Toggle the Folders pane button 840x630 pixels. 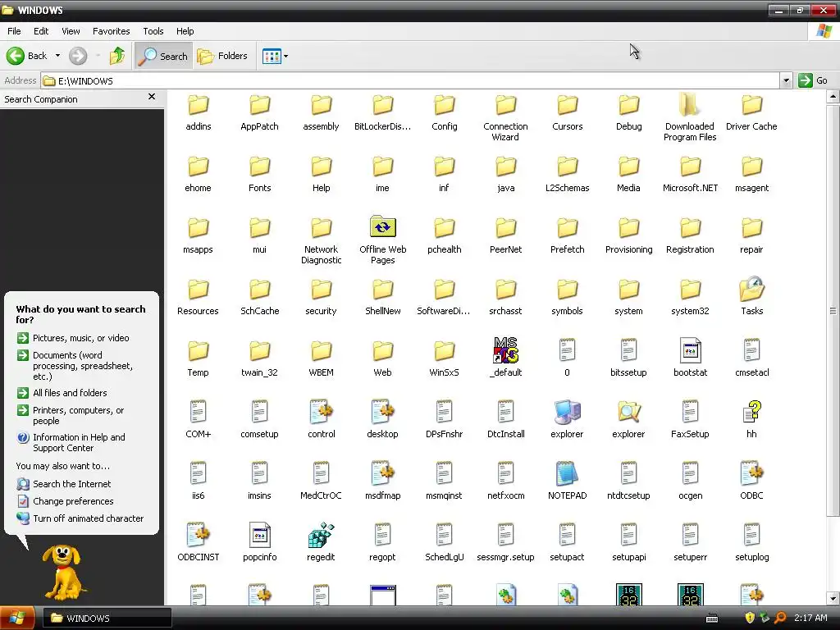pyautogui.click(x=221, y=56)
